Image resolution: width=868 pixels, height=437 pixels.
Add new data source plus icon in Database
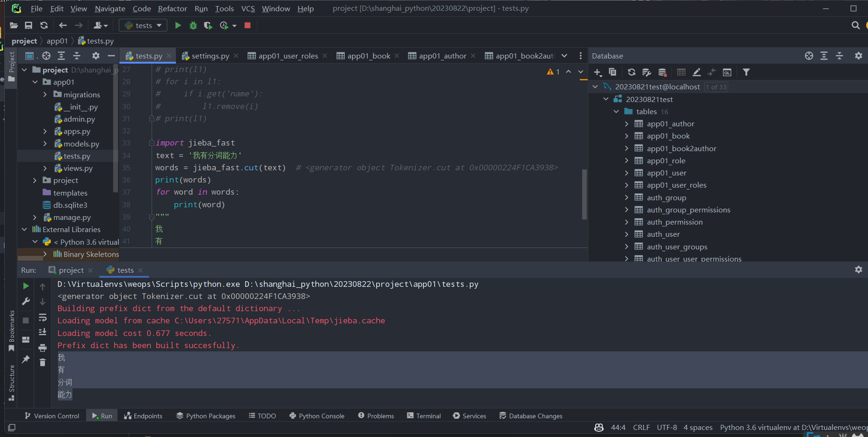[598, 72]
